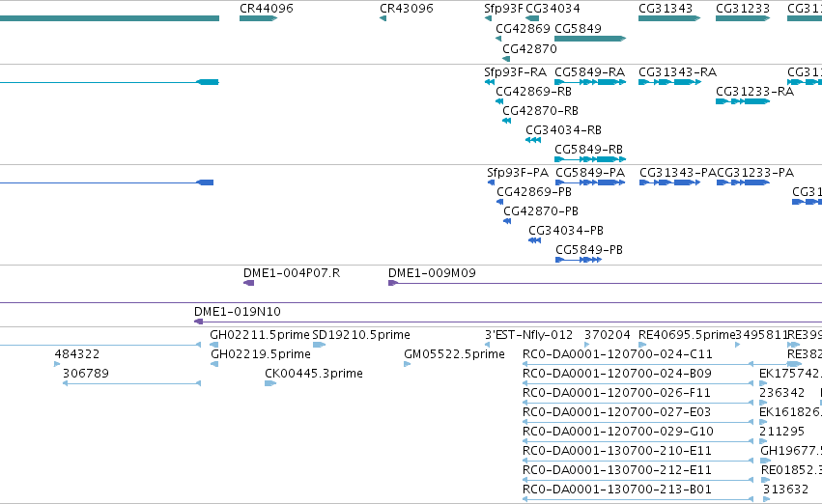
Task: Open protein Sfp93F-PA label
Action: coord(518,173)
